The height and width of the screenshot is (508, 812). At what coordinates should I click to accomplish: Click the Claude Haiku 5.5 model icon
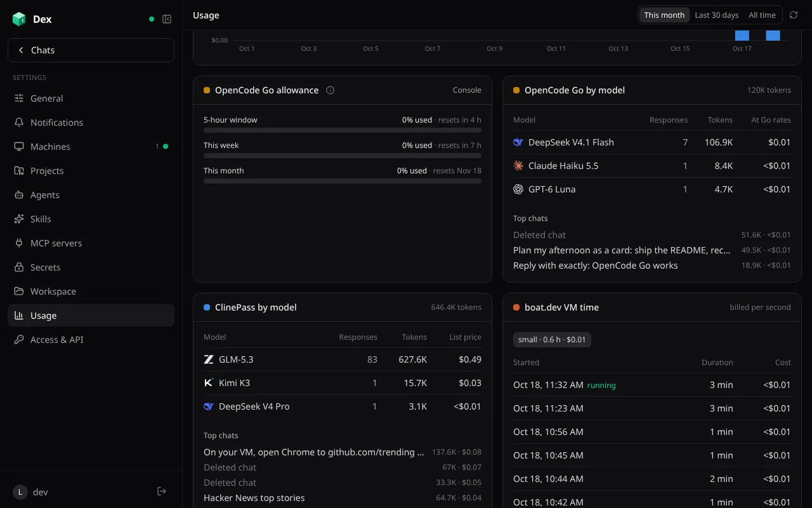[x=518, y=166]
